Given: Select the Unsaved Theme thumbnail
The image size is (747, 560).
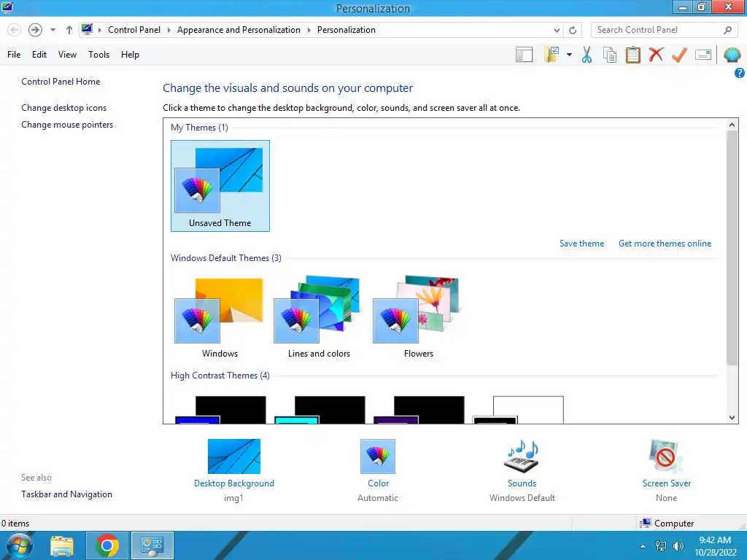Looking at the screenshot, I should 220,186.
